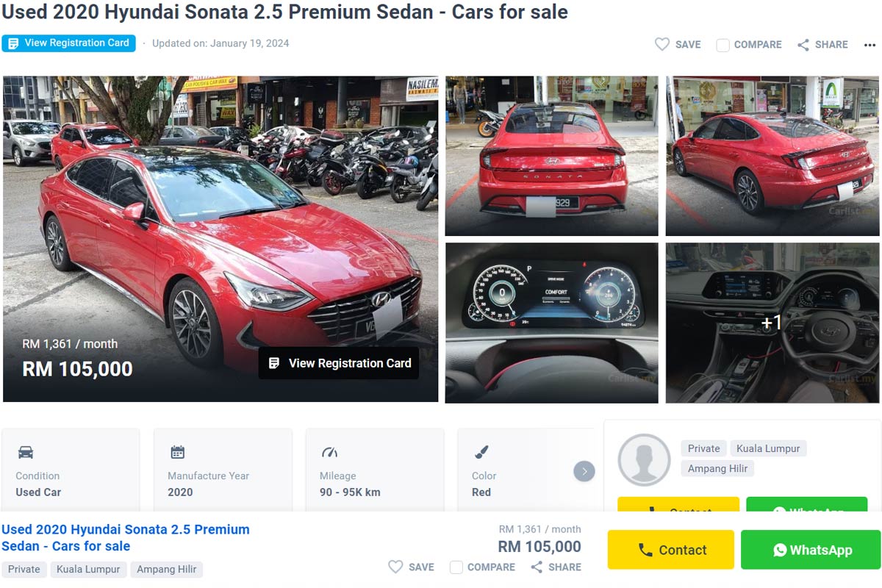The height and width of the screenshot is (588, 882).
Task: Click the blue View Registration Card badge
Action: (x=69, y=43)
